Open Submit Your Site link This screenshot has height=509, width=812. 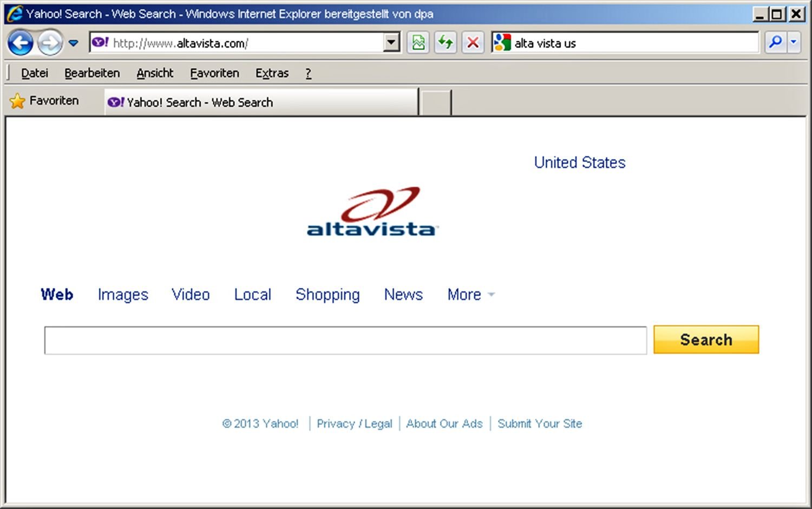tap(540, 423)
